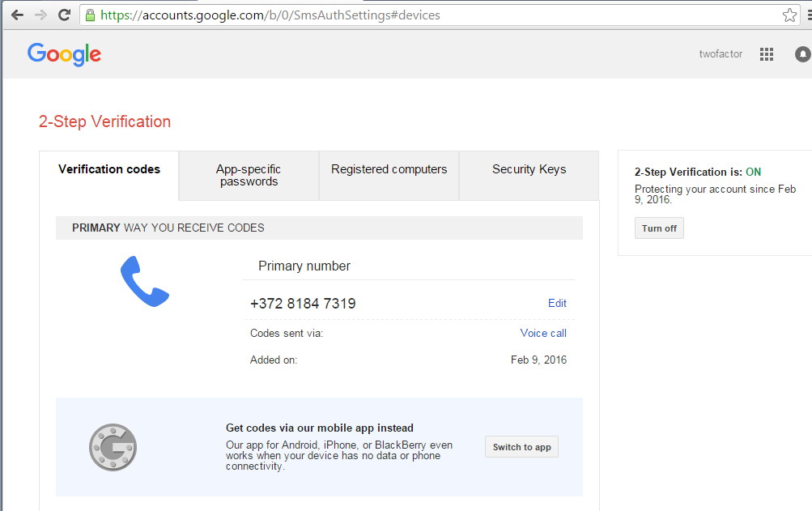Bookmark this page with the star icon
This screenshot has width=812, height=511.
click(789, 14)
